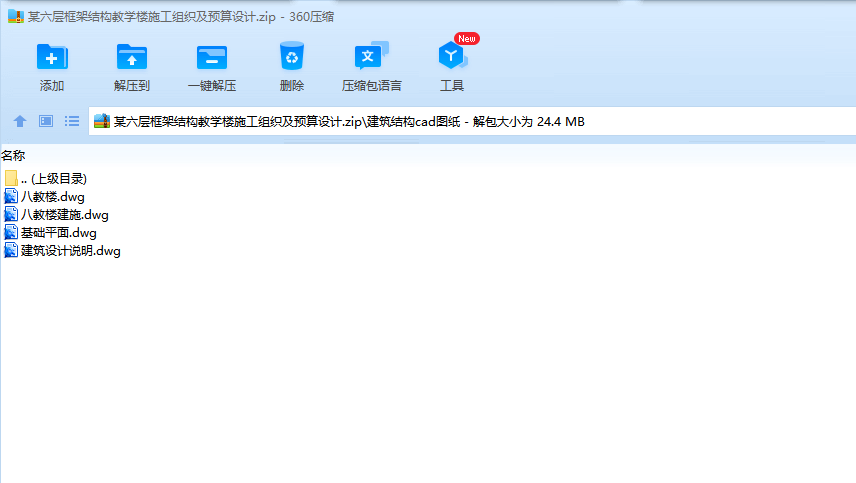
Task: Select the file name 八教楼.dwg
Action: [x=52, y=196]
